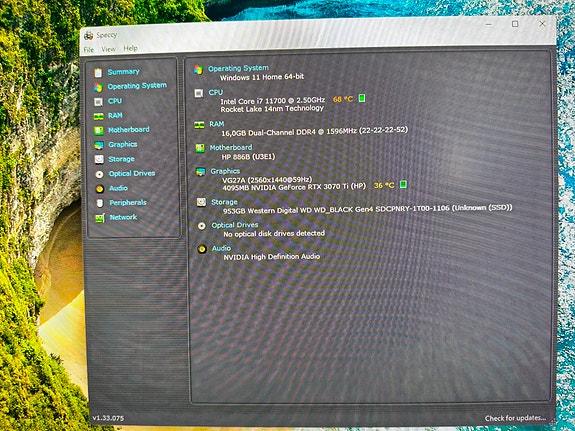Click the Check for updates link

[x=515, y=418]
